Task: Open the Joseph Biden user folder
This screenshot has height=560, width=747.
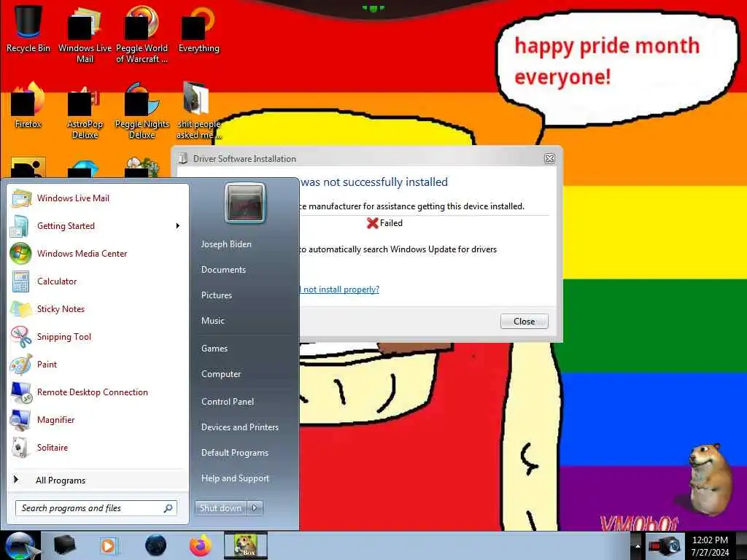Action: coord(226,244)
